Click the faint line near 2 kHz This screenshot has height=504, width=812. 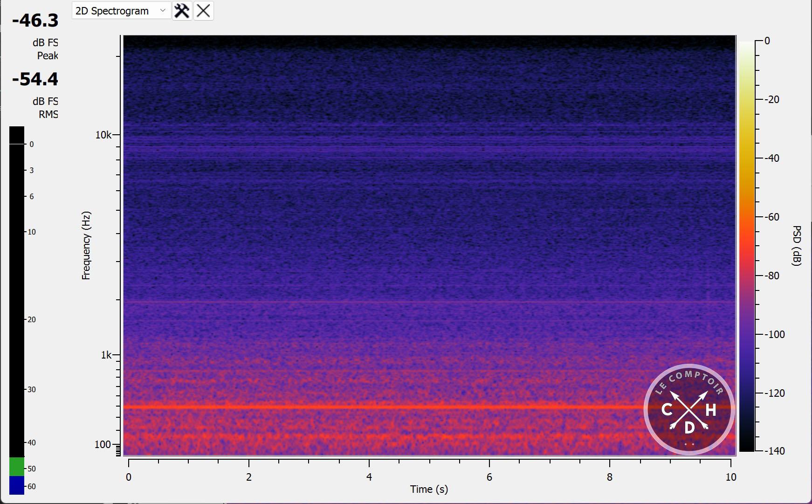(373, 302)
